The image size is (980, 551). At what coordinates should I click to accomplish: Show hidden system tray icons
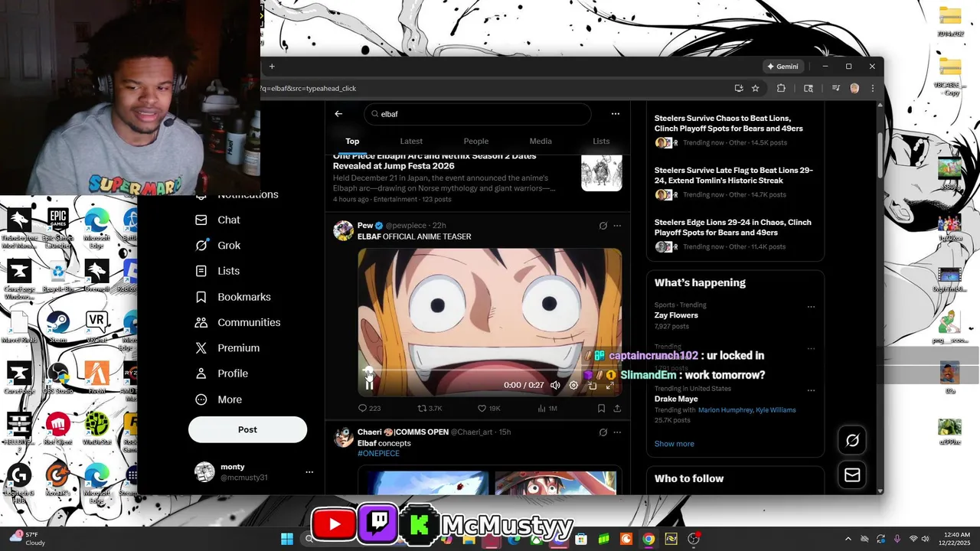point(848,539)
